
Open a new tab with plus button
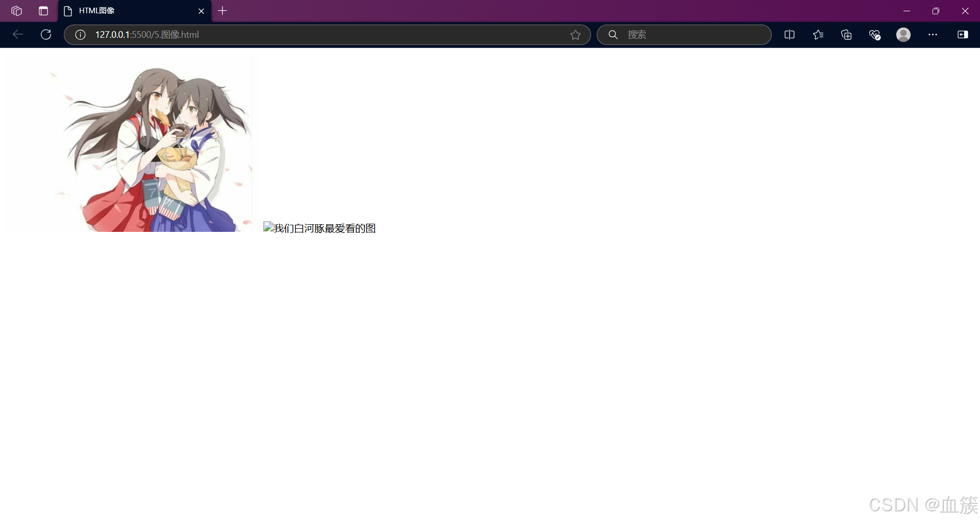223,11
